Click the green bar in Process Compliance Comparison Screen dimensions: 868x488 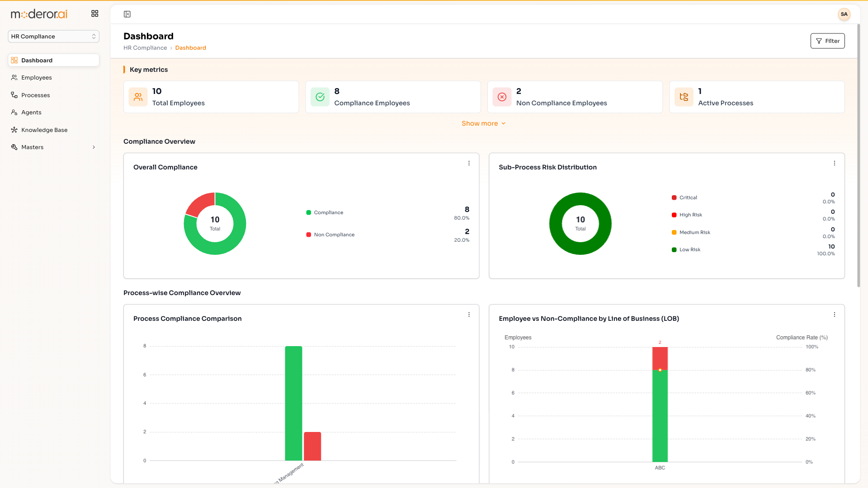293,404
